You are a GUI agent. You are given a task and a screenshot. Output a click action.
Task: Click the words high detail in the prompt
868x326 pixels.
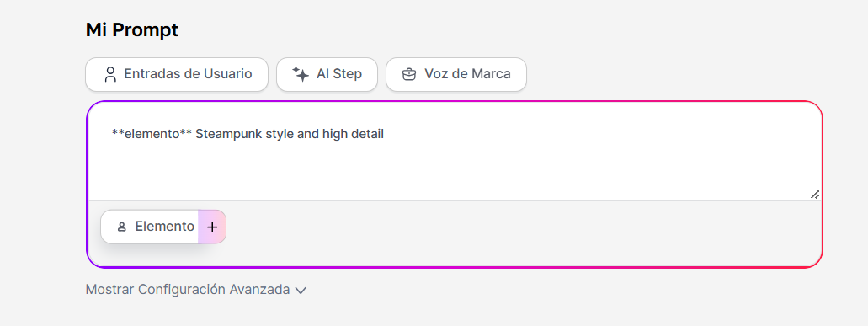coord(354,134)
